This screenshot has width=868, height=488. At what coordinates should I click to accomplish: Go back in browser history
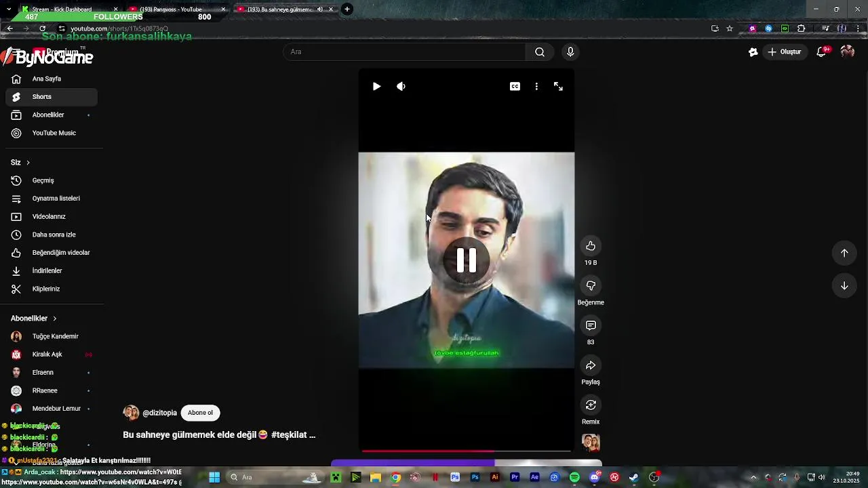click(x=9, y=28)
